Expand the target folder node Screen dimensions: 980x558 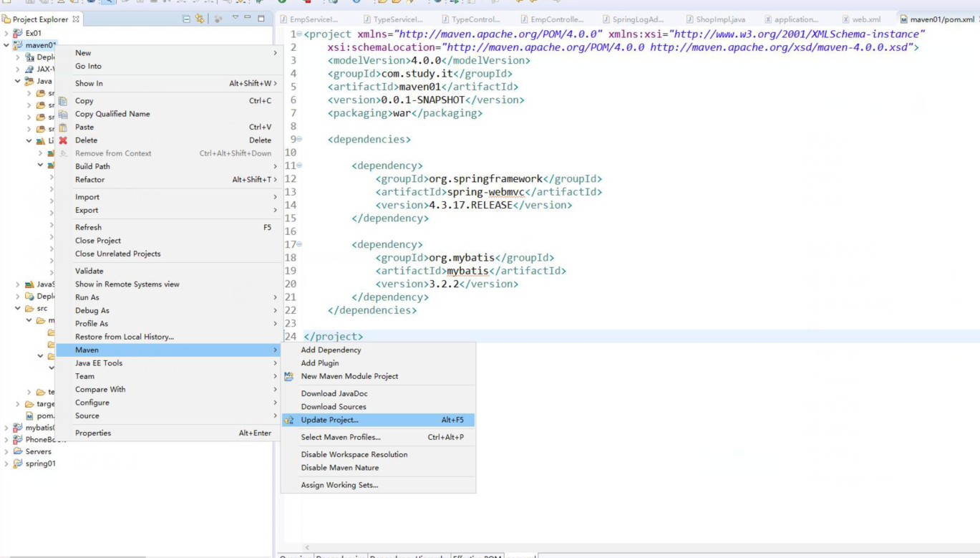[x=18, y=404]
